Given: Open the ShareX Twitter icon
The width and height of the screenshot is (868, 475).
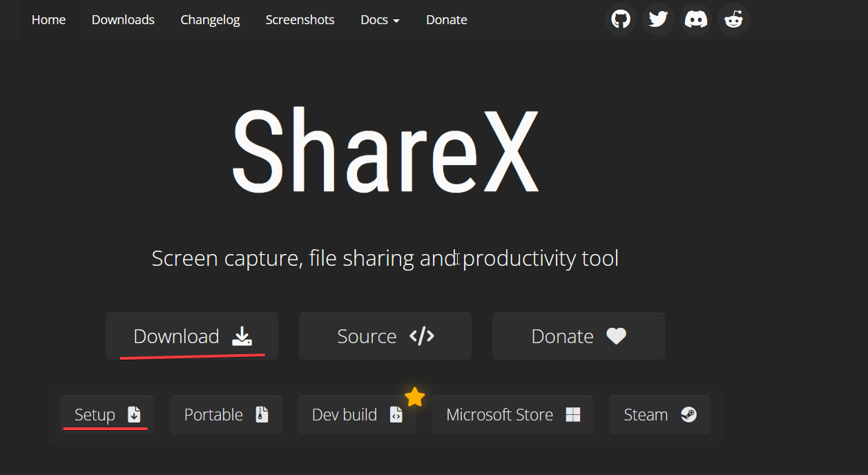Looking at the screenshot, I should pos(658,19).
